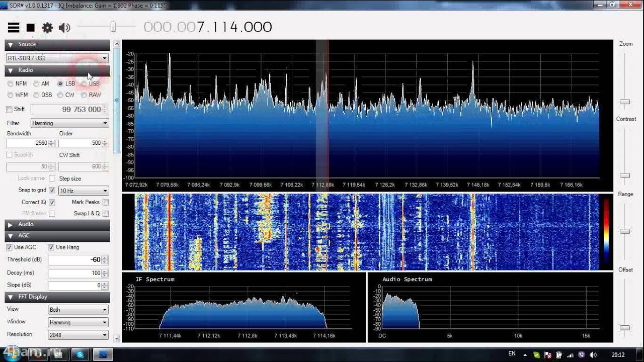Collapse the Source panel arrow
Screen dimensions: 644x362
point(10,45)
